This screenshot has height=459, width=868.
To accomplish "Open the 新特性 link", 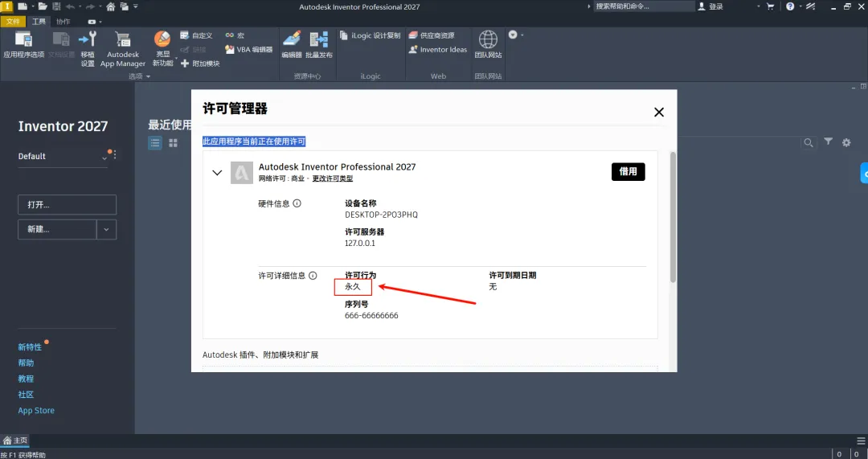I will point(30,347).
